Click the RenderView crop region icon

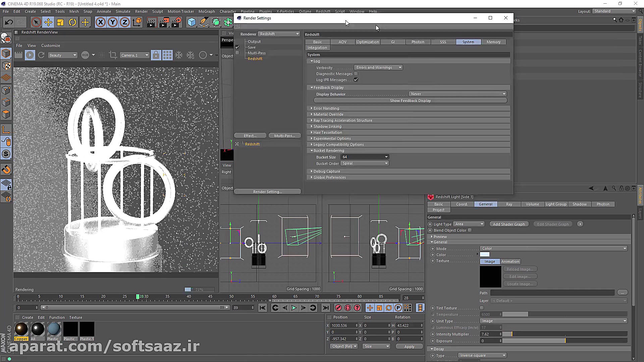[x=113, y=55]
